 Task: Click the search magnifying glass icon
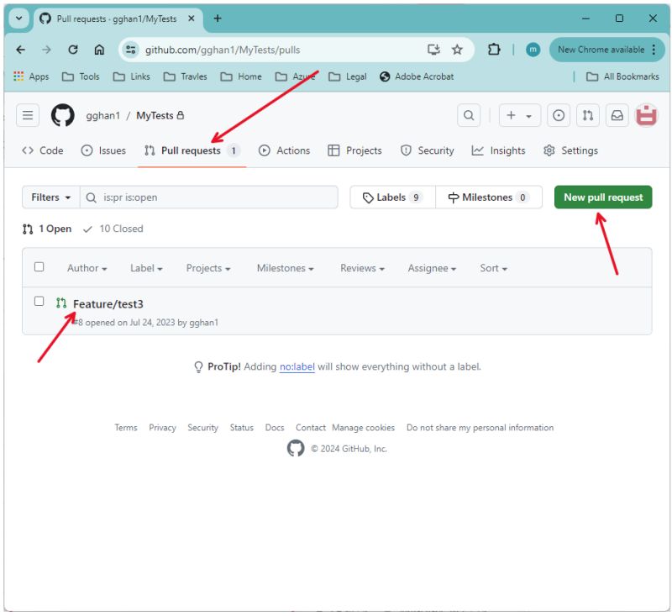(x=468, y=115)
